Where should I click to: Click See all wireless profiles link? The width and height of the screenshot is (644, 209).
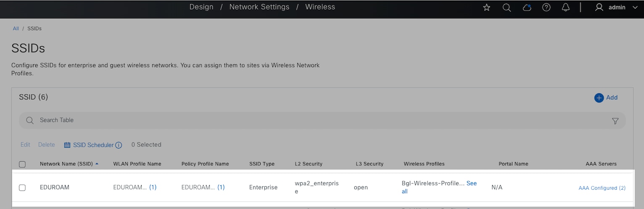click(471, 183)
